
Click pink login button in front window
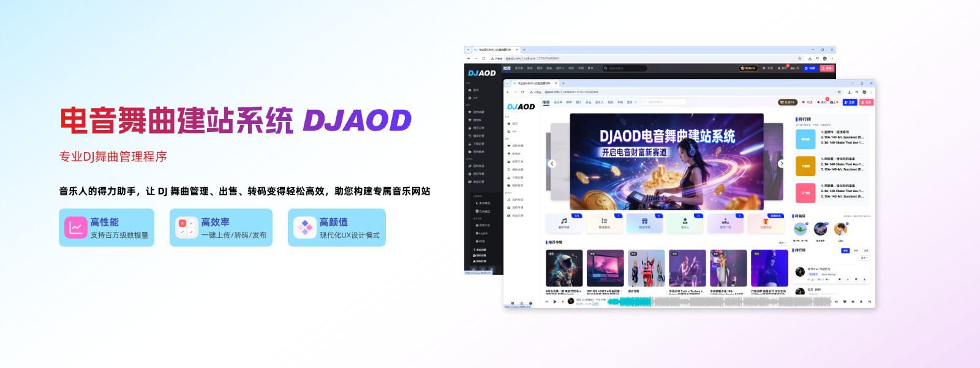click(x=866, y=102)
